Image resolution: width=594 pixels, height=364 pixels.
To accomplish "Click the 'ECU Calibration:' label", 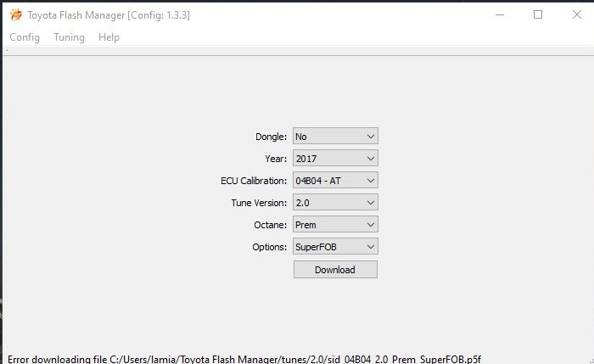I will pos(254,181).
